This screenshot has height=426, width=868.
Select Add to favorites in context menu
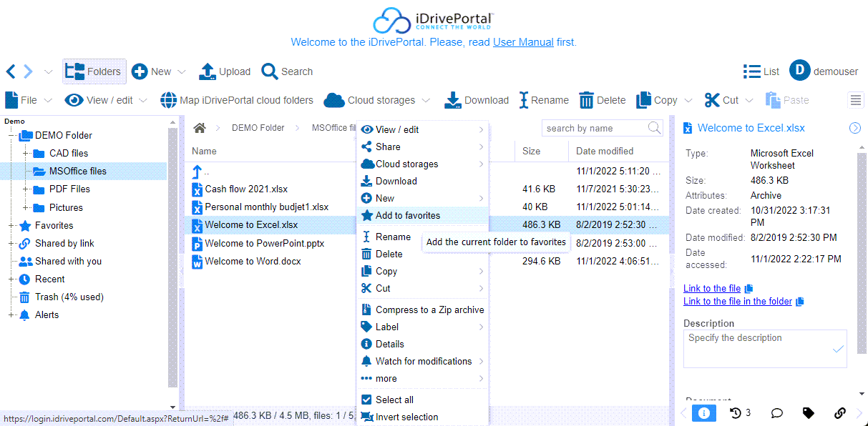pyautogui.click(x=407, y=215)
